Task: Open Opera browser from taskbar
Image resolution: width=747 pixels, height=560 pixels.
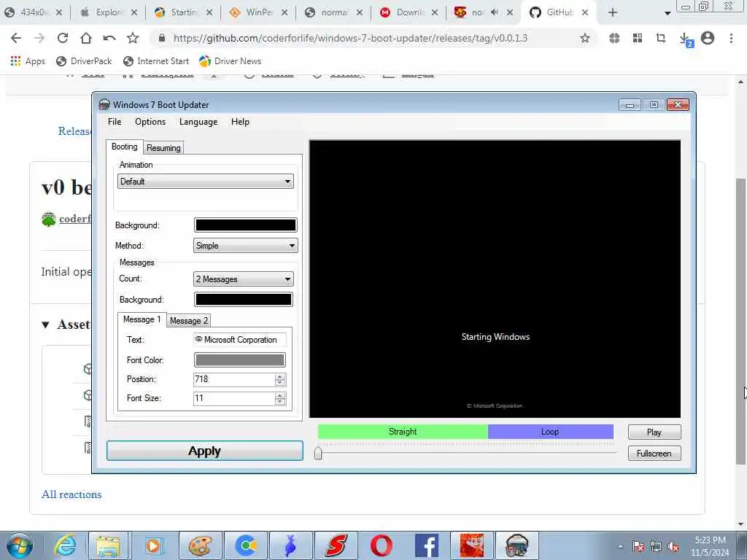Action: click(x=381, y=545)
